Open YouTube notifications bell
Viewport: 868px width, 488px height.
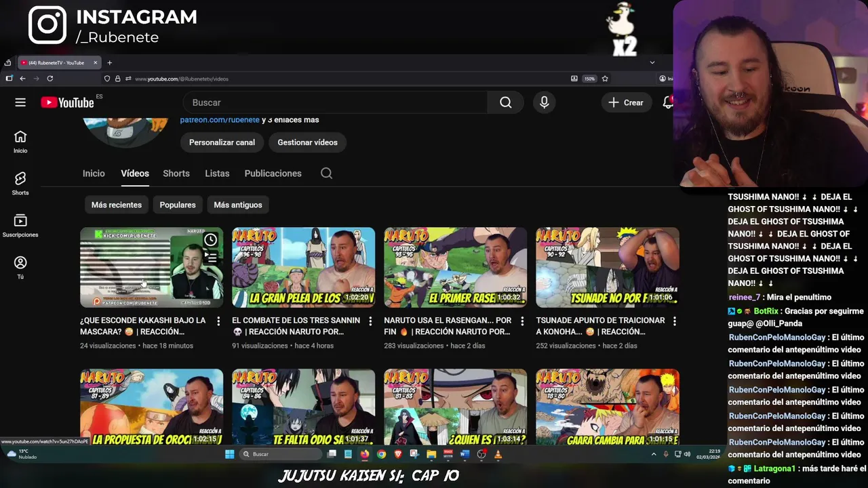(x=668, y=102)
